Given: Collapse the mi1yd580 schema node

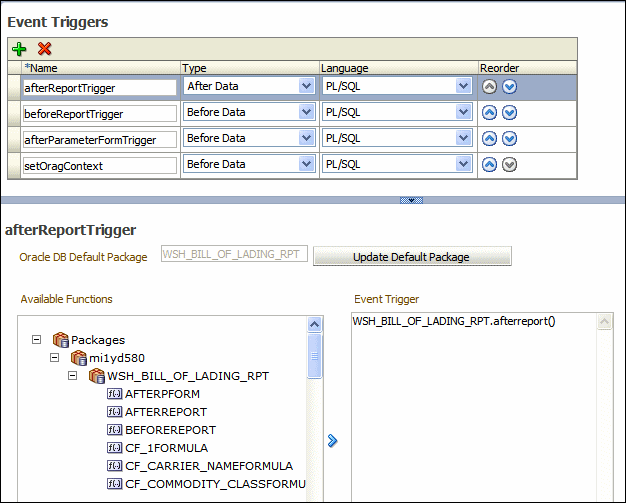Looking at the screenshot, I should click(54, 358).
